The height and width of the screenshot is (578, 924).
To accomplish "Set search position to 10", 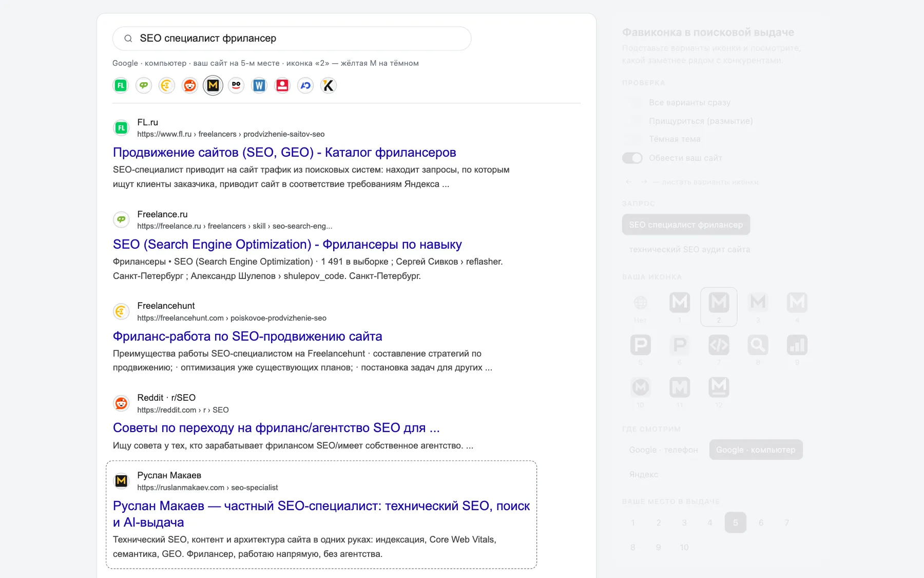I will [x=684, y=547].
